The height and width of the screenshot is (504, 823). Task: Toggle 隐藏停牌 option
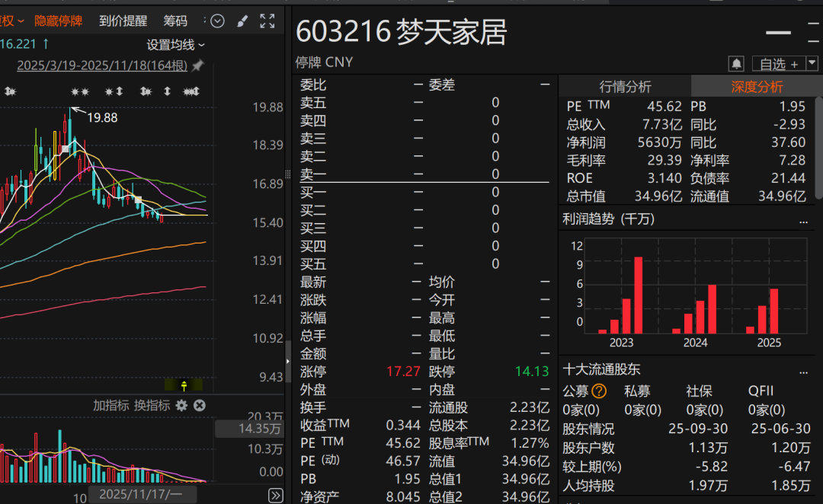[58, 21]
